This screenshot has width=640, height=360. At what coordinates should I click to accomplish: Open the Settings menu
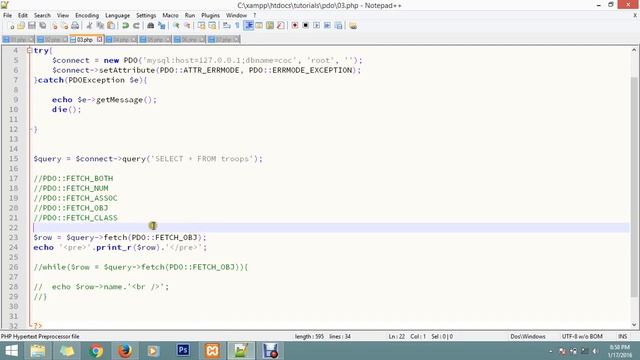point(146,16)
